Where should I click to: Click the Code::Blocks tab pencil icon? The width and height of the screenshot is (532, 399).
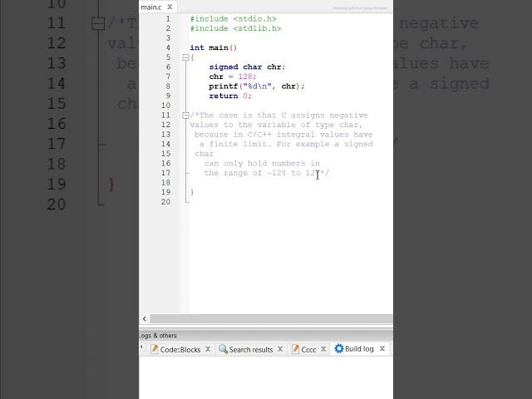coord(154,349)
